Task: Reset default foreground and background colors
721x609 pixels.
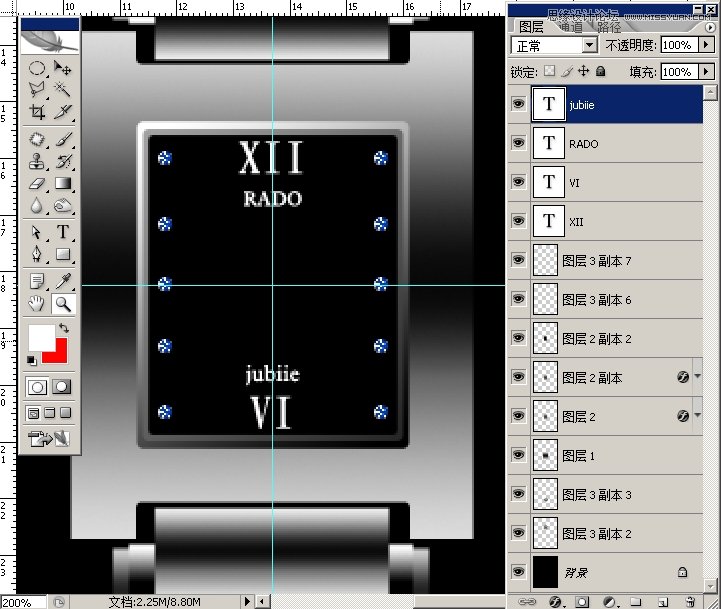Action: tap(31, 360)
